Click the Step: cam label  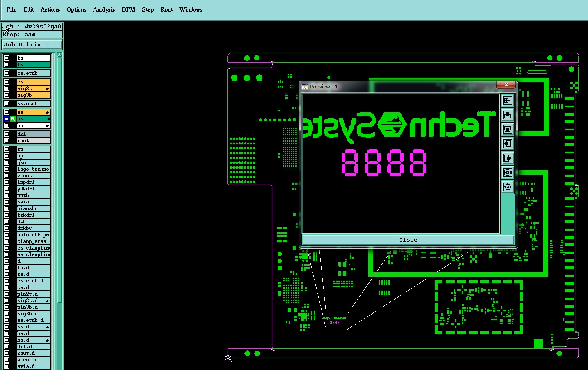click(19, 35)
